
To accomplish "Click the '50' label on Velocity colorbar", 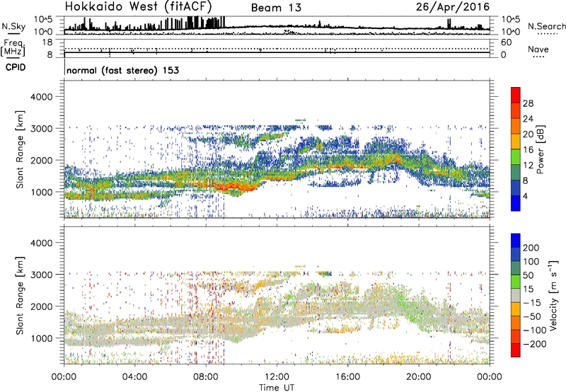I will [529, 275].
